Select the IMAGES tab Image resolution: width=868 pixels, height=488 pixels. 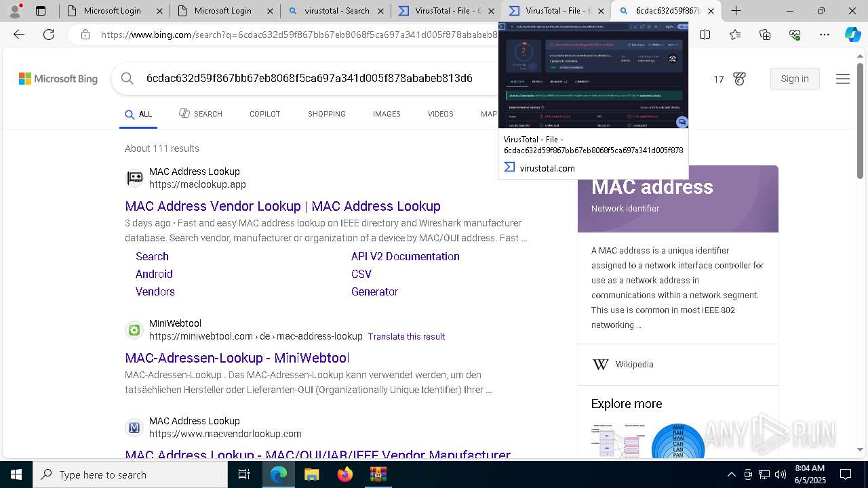tap(387, 114)
